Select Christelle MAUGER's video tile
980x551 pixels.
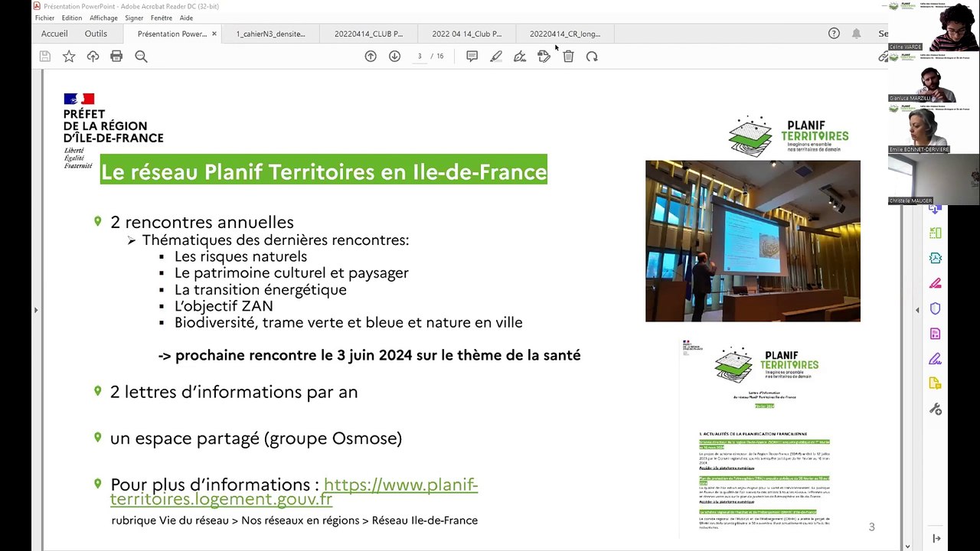click(934, 180)
